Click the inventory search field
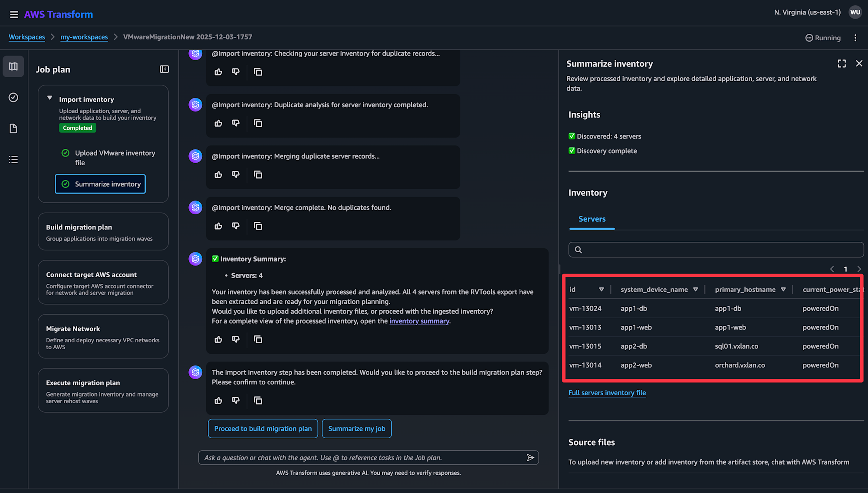Image resolution: width=868 pixels, height=493 pixels. (x=716, y=250)
